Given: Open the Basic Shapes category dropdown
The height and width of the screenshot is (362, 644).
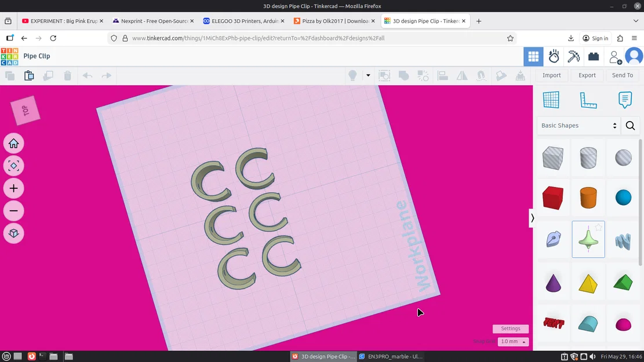Looking at the screenshot, I should (x=578, y=126).
